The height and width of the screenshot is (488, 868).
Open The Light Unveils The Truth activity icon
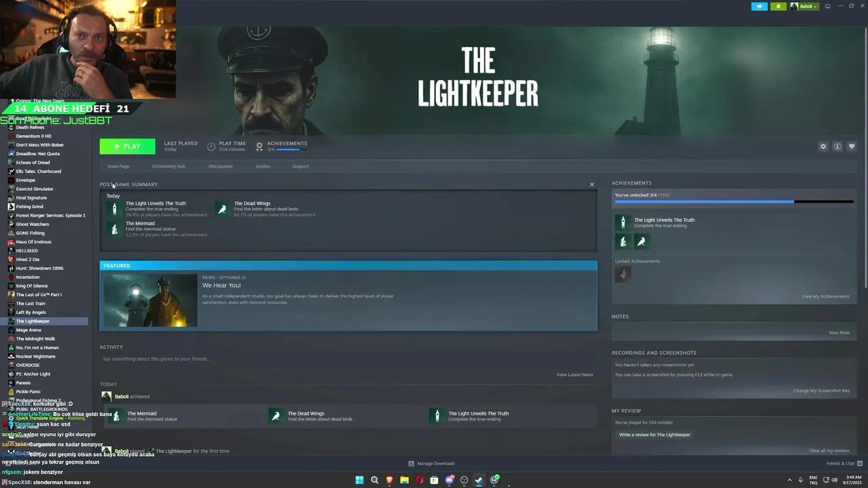click(x=437, y=415)
